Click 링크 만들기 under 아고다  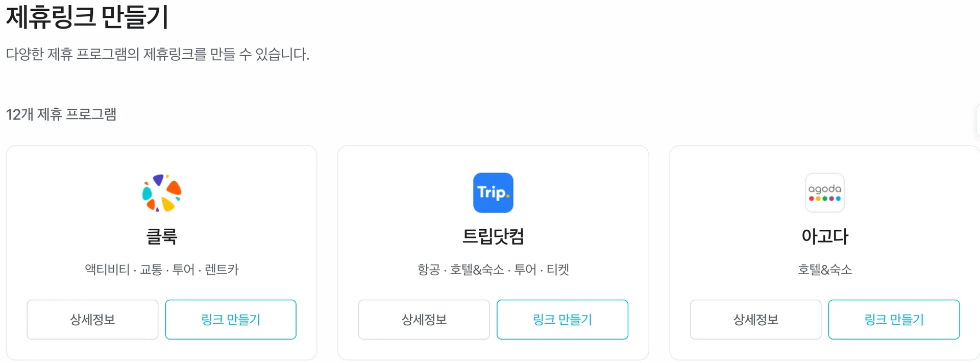[x=894, y=319]
